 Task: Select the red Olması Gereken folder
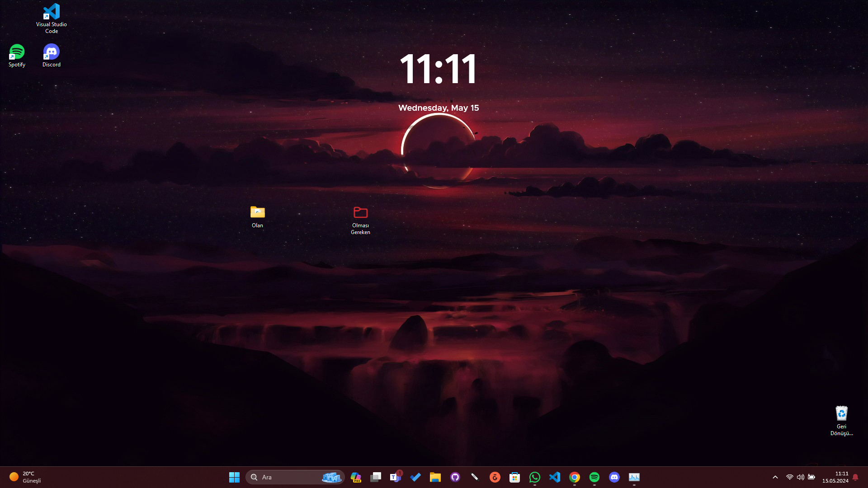click(360, 219)
